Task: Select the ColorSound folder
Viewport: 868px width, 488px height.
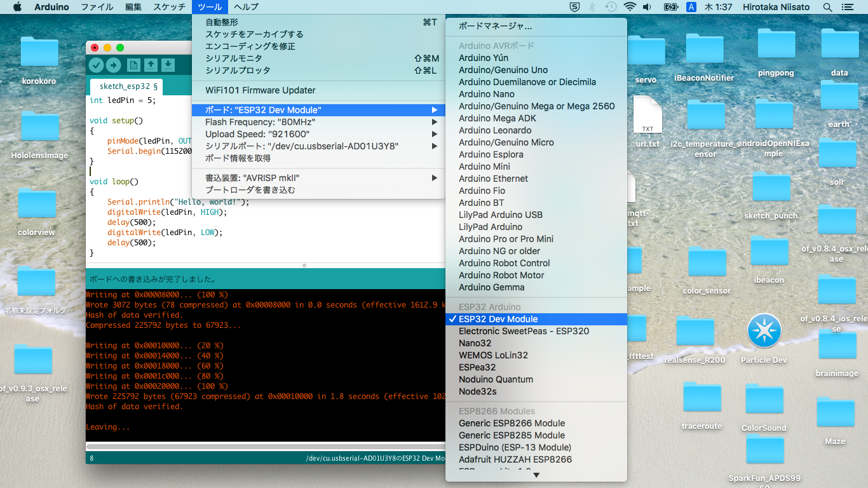Action: click(x=764, y=400)
